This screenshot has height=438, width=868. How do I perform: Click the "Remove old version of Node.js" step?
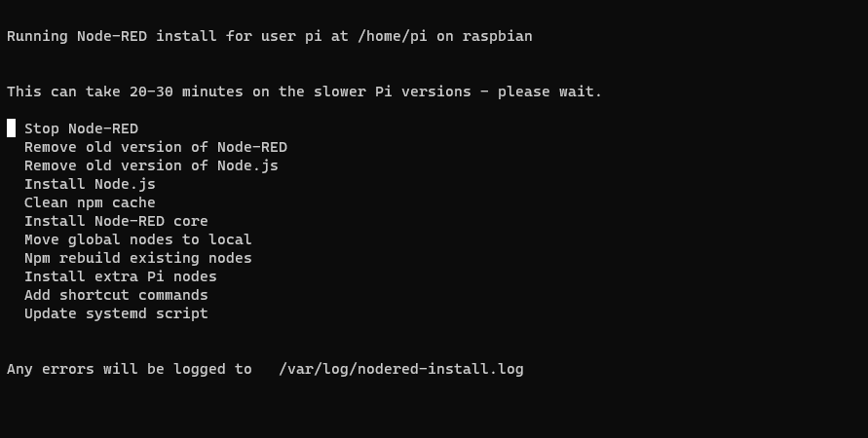tap(151, 165)
